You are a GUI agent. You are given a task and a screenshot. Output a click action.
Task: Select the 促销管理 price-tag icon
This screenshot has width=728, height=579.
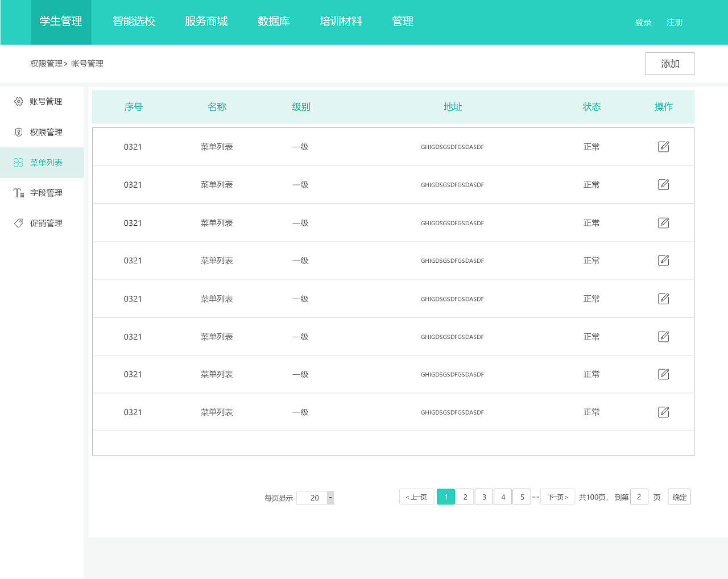[x=17, y=222]
